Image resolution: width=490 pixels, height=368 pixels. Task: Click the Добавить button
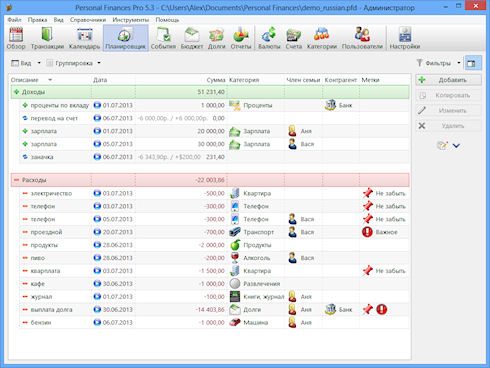(448, 80)
